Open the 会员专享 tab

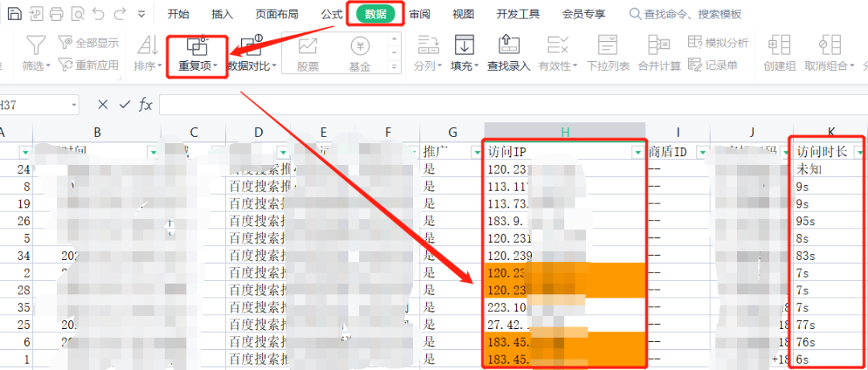[583, 14]
